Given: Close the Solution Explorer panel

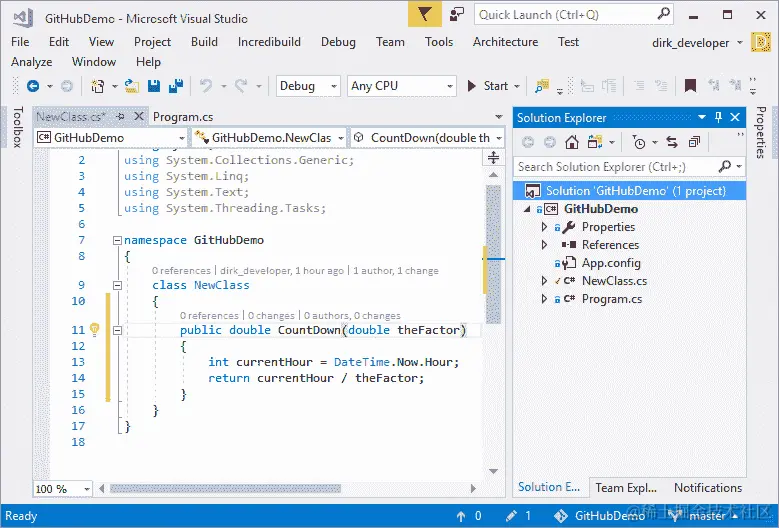Looking at the screenshot, I should (x=735, y=117).
